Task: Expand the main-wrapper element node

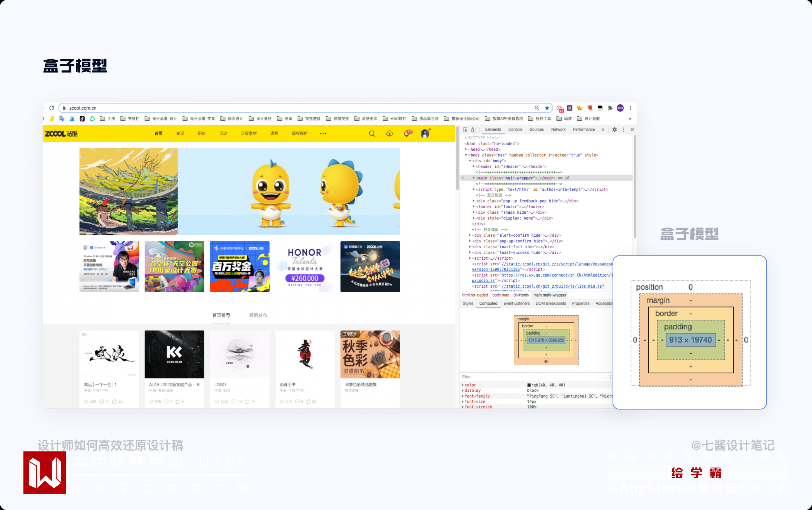Action: pos(474,178)
